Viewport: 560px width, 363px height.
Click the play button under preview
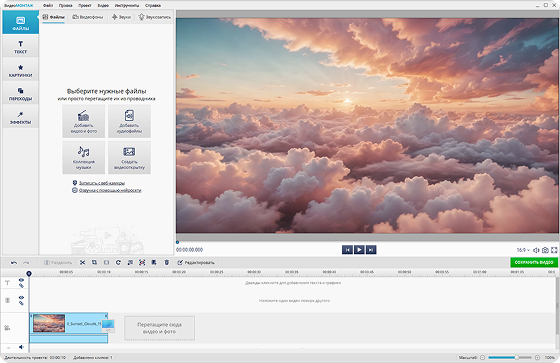(x=359, y=250)
